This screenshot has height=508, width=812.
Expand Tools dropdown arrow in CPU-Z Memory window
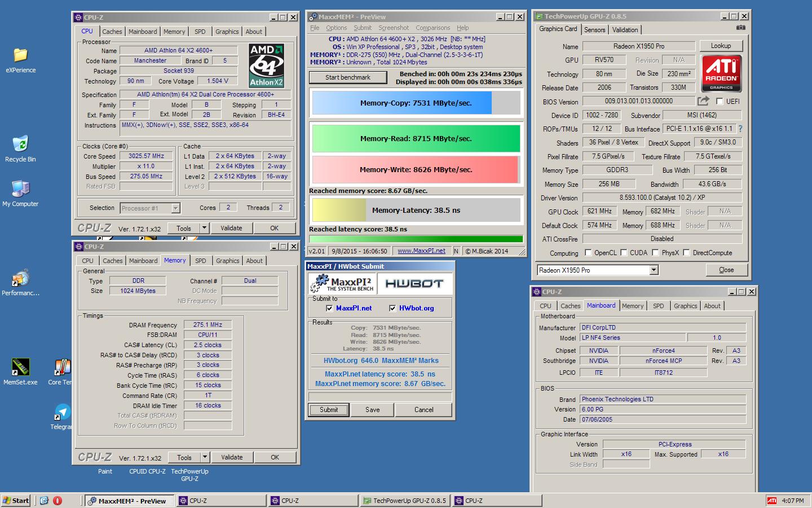point(205,457)
